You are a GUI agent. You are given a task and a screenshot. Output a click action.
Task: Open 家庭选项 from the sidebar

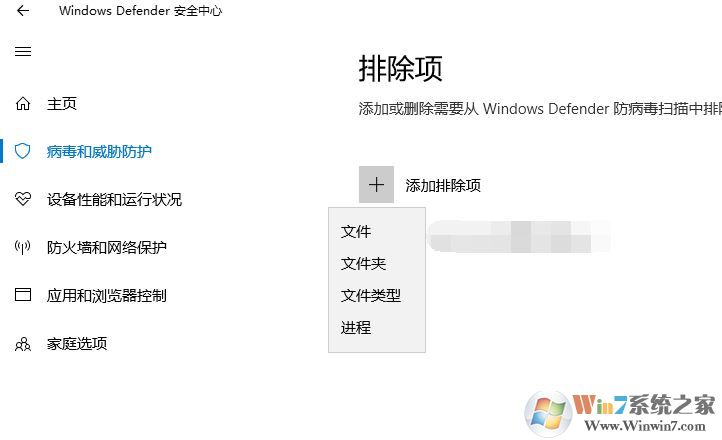[77, 344]
